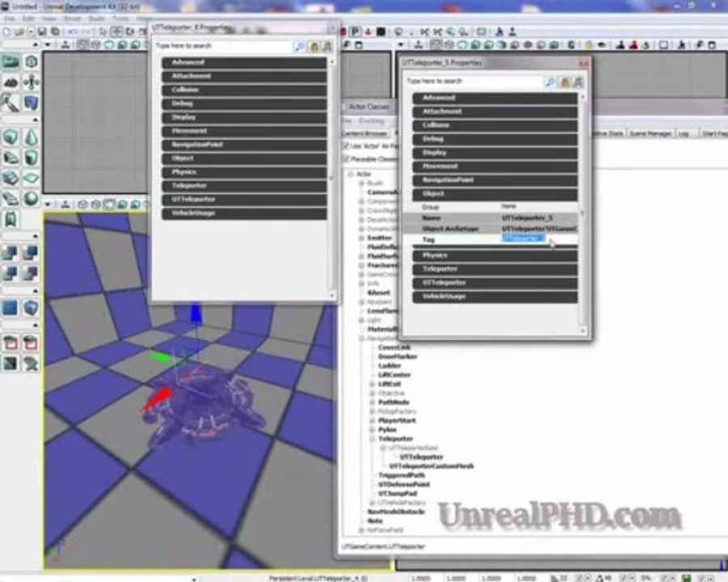Select UTJumpPad in the actor tree
The height and width of the screenshot is (582, 728).
pyautogui.click(x=398, y=493)
